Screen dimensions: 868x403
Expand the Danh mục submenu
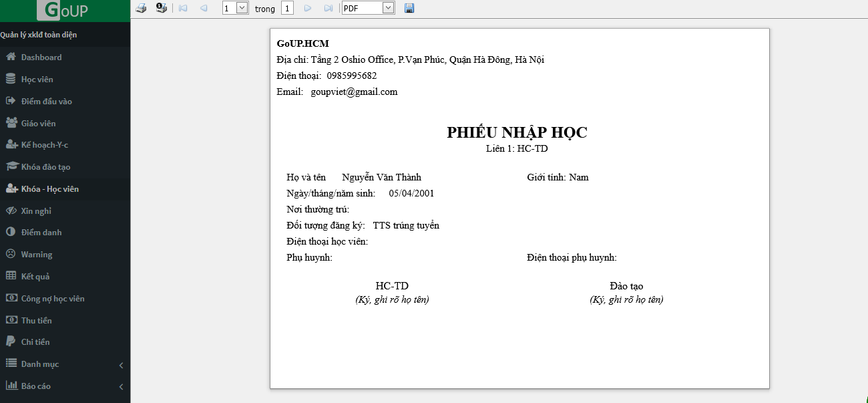(65, 364)
